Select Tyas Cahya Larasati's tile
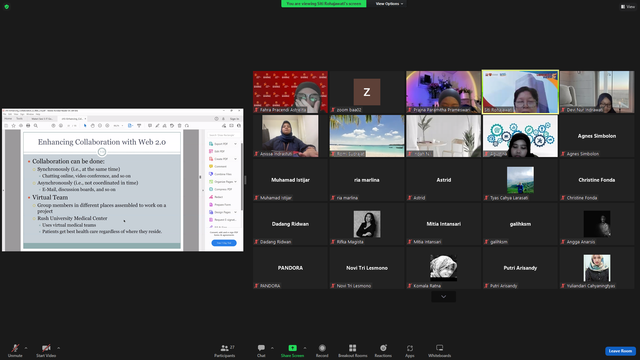The width and height of the screenshot is (640, 360). coord(520,180)
